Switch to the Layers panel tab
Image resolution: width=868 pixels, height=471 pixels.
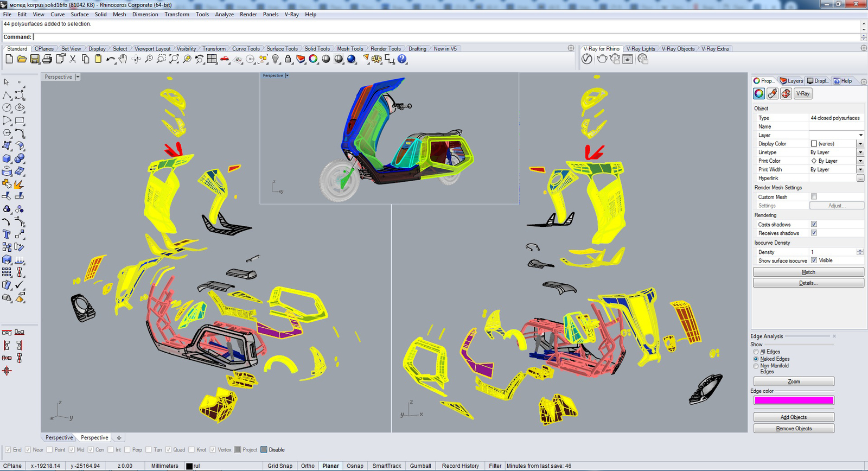click(792, 81)
